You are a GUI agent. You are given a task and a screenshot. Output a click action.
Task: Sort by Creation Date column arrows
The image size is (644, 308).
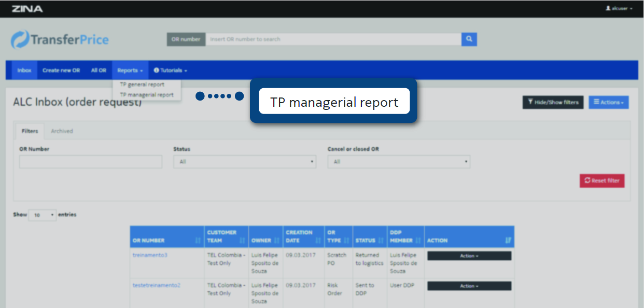tap(318, 241)
